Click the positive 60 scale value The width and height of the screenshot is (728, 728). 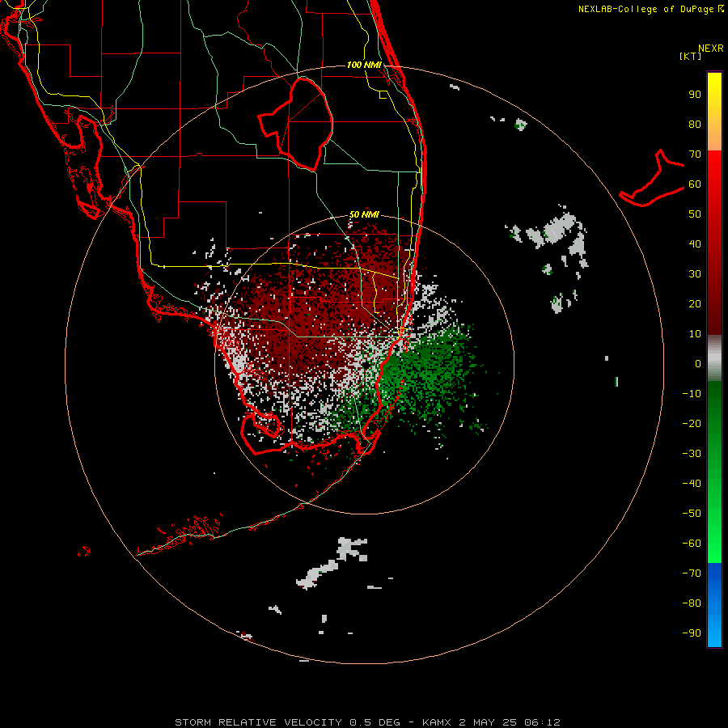point(695,184)
